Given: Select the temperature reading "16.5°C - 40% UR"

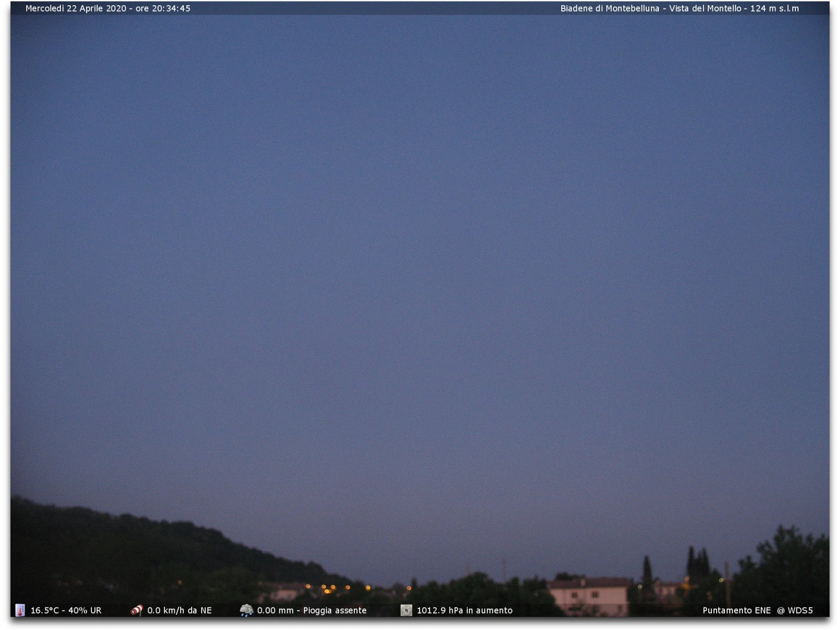Looking at the screenshot, I should (x=66, y=611).
